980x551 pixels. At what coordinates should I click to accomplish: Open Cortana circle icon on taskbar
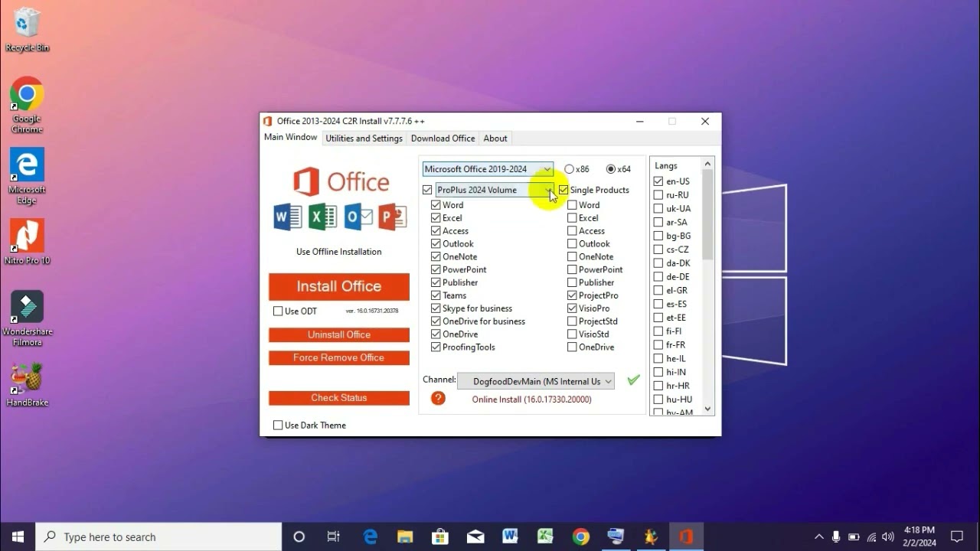point(299,536)
